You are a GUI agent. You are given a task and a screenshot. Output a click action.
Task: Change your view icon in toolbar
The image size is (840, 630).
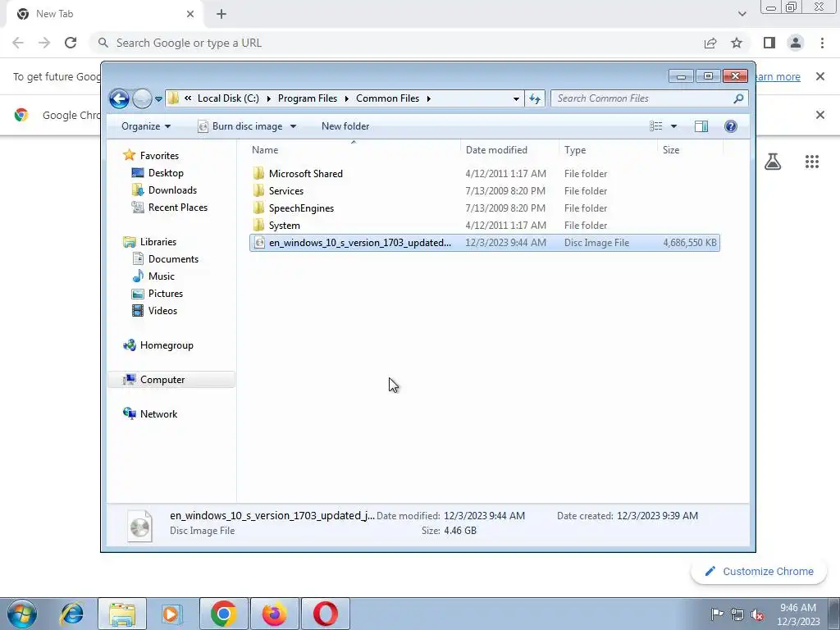point(655,126)
